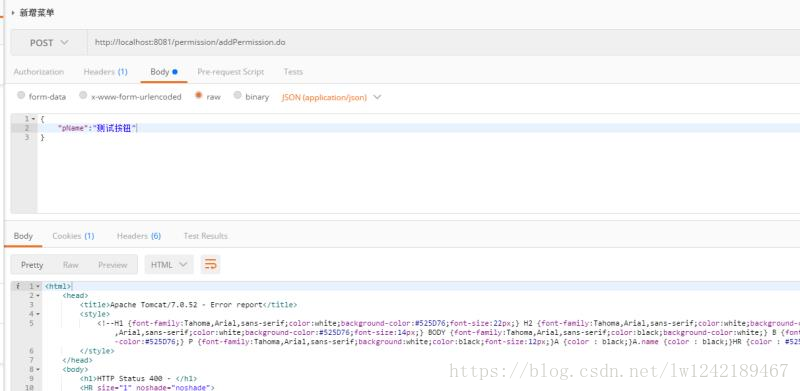Image resolution: width=800 pixels, height=391 pixels.
Task: Switch to the Pre-request Script tab
Action: 231,72
